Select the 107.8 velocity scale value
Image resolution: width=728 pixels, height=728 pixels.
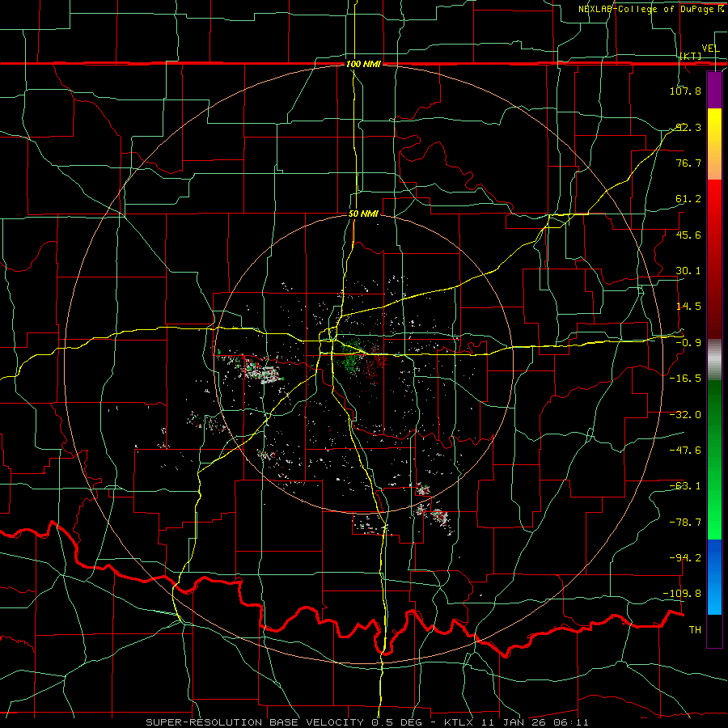[685, 91]
